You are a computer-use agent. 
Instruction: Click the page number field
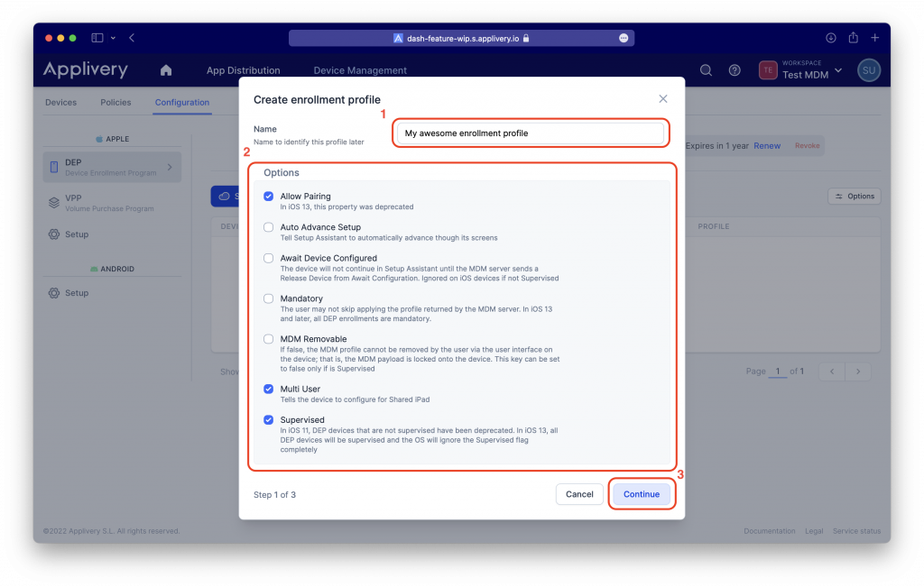point(778,371)
